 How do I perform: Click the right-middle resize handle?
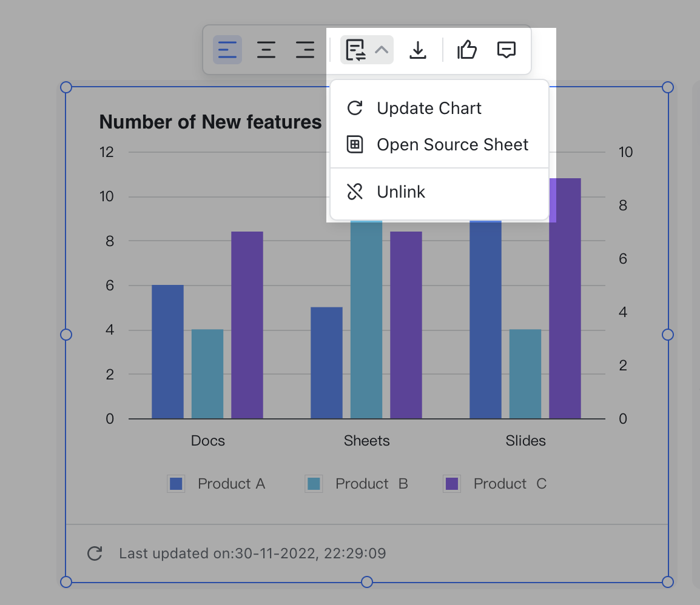pos(668,335)
